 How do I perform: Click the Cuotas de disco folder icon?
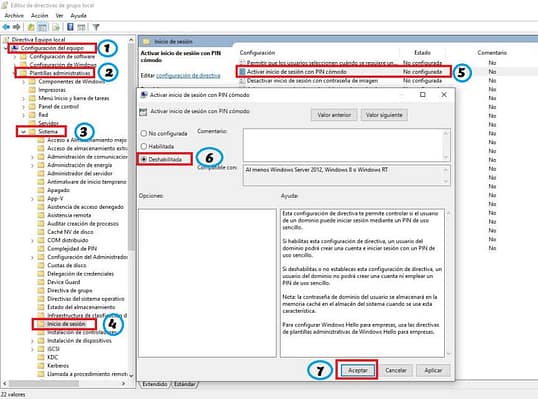[41, 265]
